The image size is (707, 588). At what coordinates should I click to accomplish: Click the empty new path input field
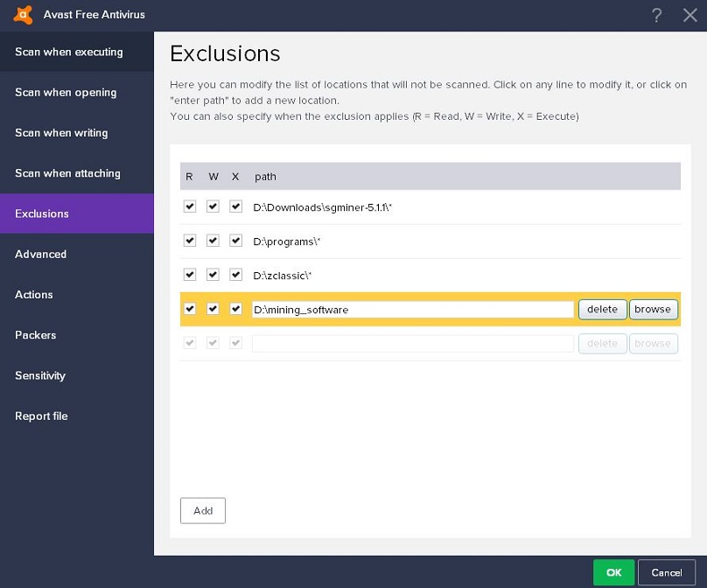(413, 344)
